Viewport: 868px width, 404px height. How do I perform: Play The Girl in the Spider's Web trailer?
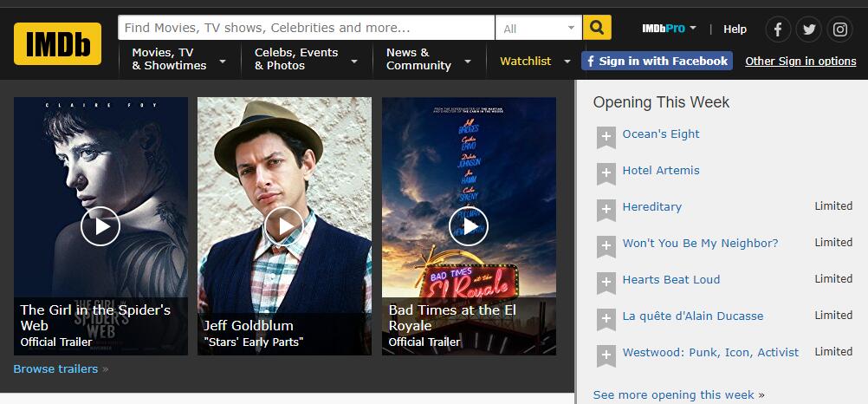pos(100,226)
